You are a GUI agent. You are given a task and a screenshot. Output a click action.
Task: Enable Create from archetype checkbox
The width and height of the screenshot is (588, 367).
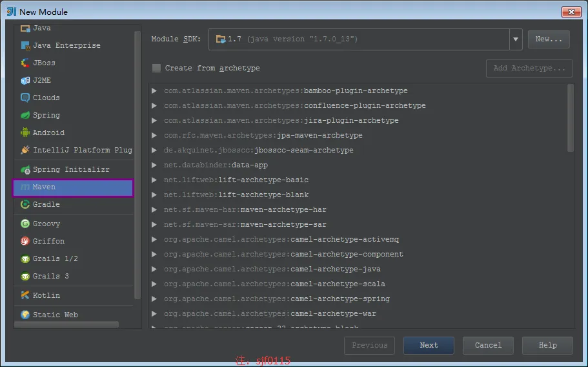(x=156, y=68)
